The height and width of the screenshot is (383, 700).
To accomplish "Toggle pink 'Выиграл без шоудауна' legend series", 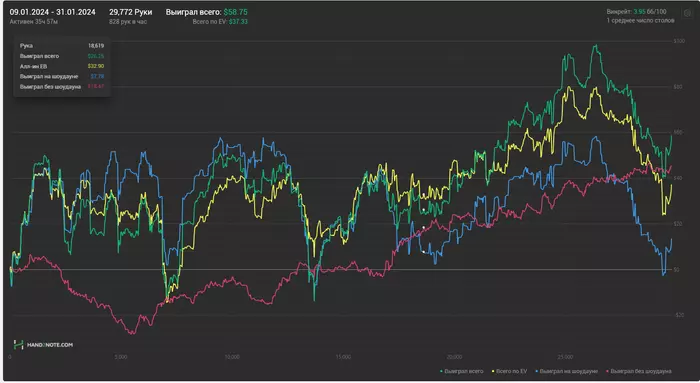I will [639, 371].
